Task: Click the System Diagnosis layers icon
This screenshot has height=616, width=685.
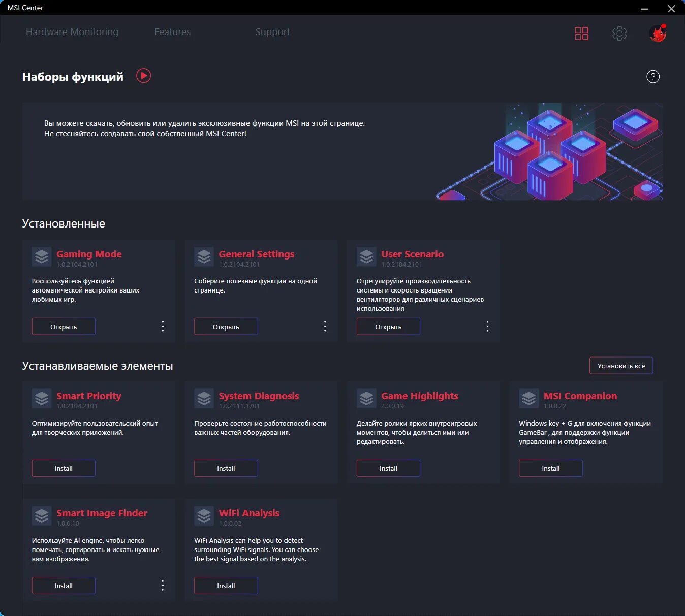Action: click(x=204, y=399)
